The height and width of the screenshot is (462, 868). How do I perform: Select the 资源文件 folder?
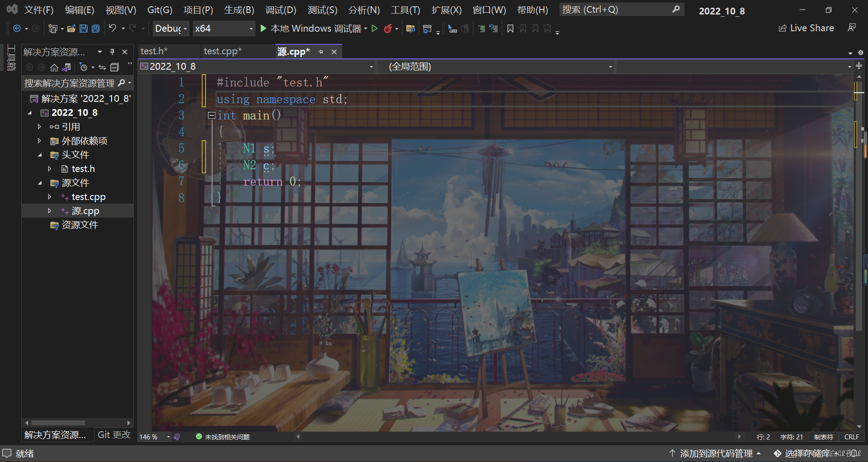(x=80, y=225)
